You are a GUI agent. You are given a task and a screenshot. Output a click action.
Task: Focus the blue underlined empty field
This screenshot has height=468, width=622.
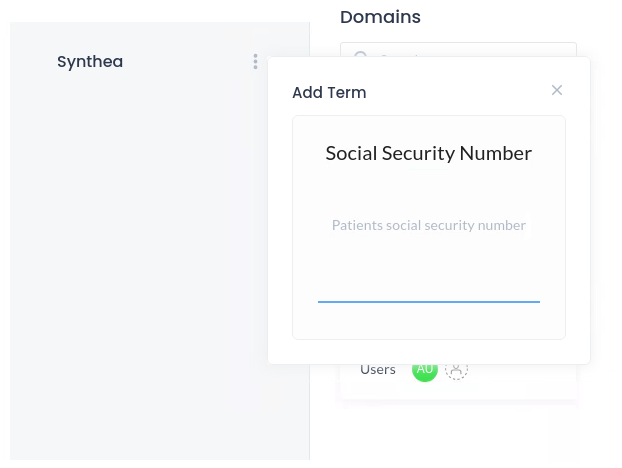428,290
